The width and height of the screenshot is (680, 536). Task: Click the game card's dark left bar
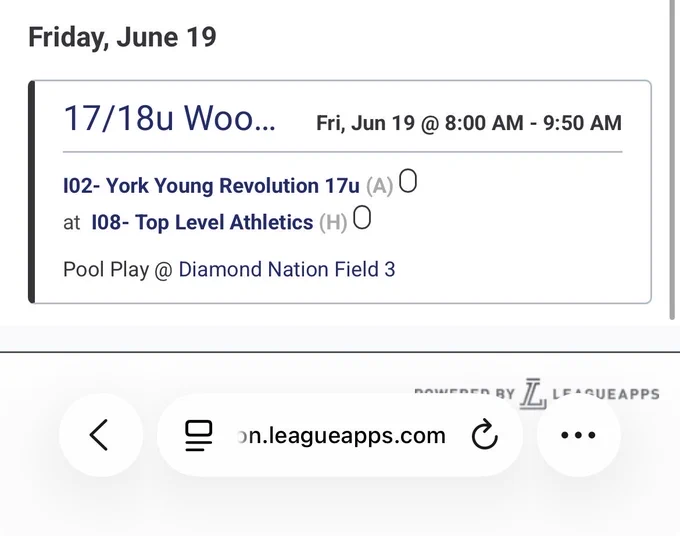[31, 192]
